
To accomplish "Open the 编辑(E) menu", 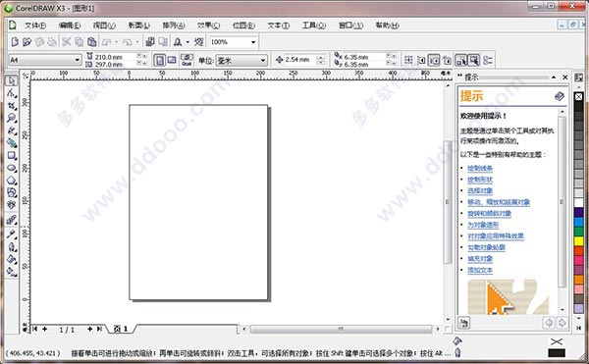I will tap(70, 26).
